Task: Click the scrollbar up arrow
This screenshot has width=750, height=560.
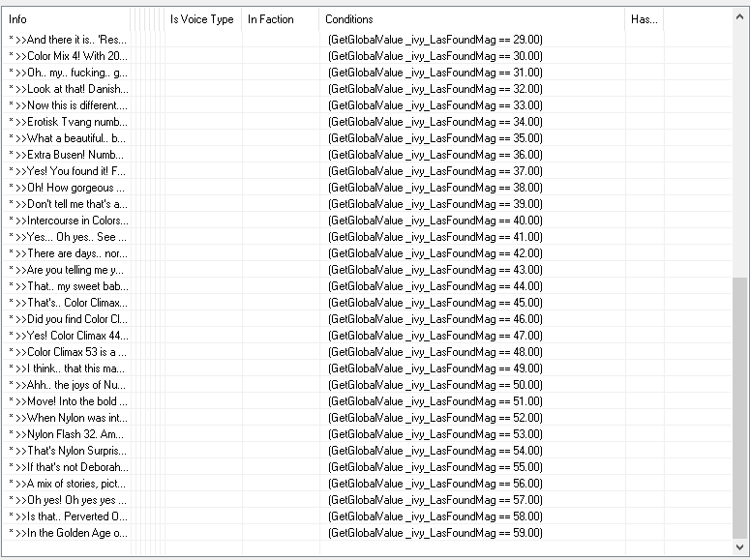Action: [739, 17]
